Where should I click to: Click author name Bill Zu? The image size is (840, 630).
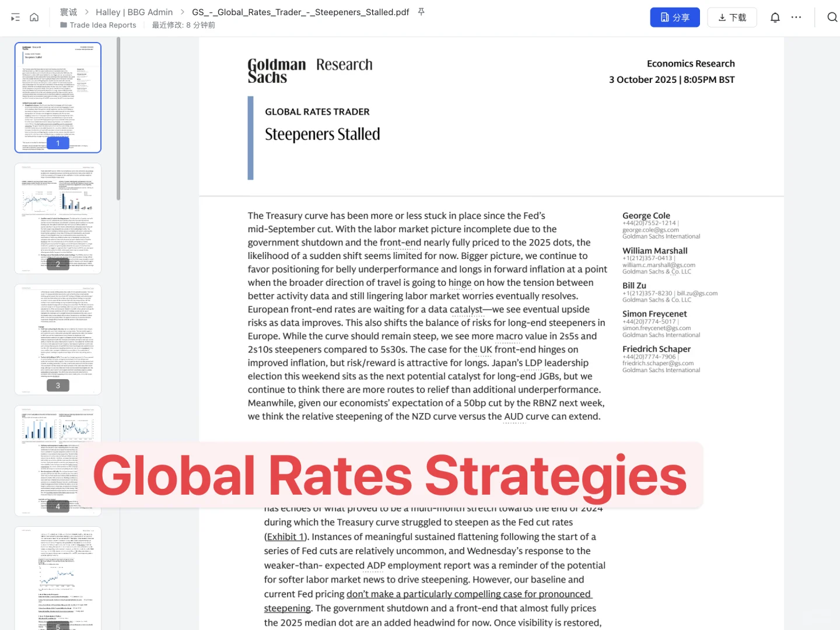(x=634, y=285)
